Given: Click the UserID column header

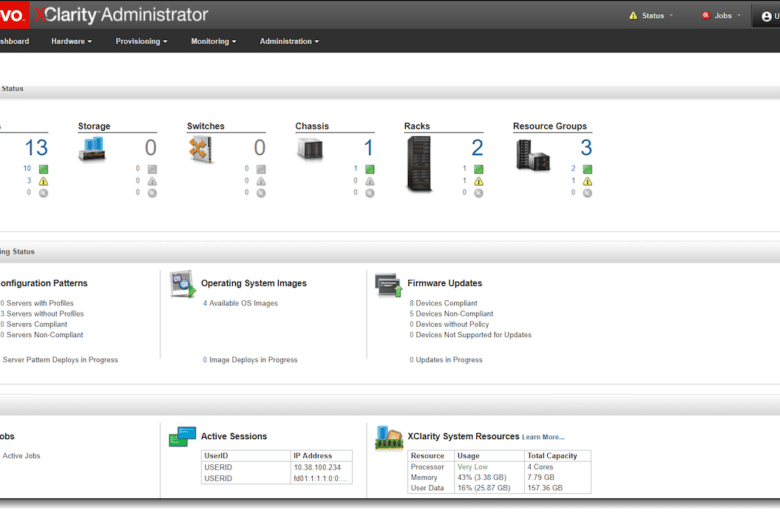Looking at the screenshot, I should 246,456.
